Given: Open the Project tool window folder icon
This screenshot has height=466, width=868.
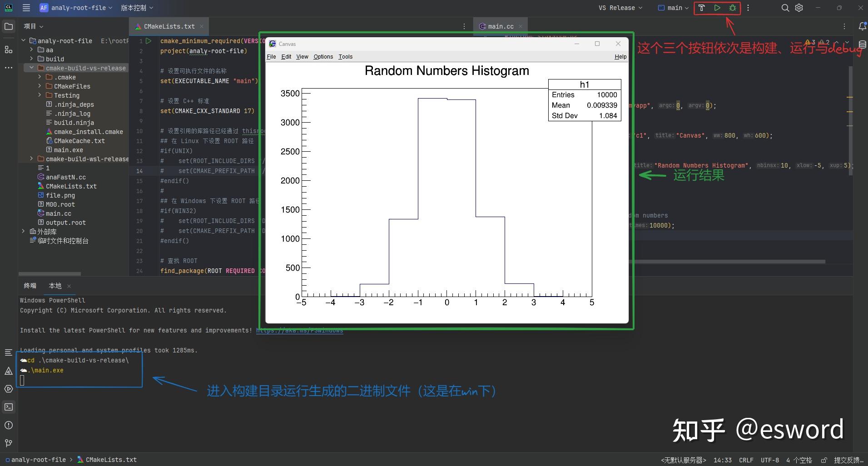Looking at the screenshot, I should point(8,26).
